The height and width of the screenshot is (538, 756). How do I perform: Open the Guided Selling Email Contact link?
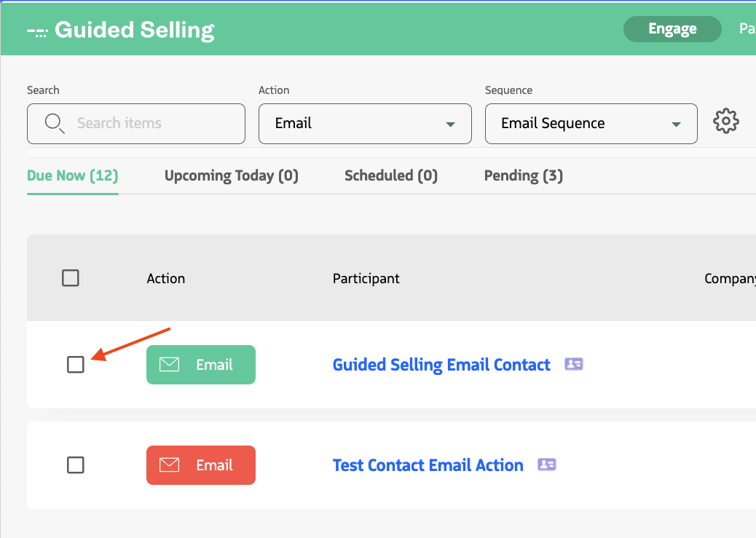pos(441,364)
